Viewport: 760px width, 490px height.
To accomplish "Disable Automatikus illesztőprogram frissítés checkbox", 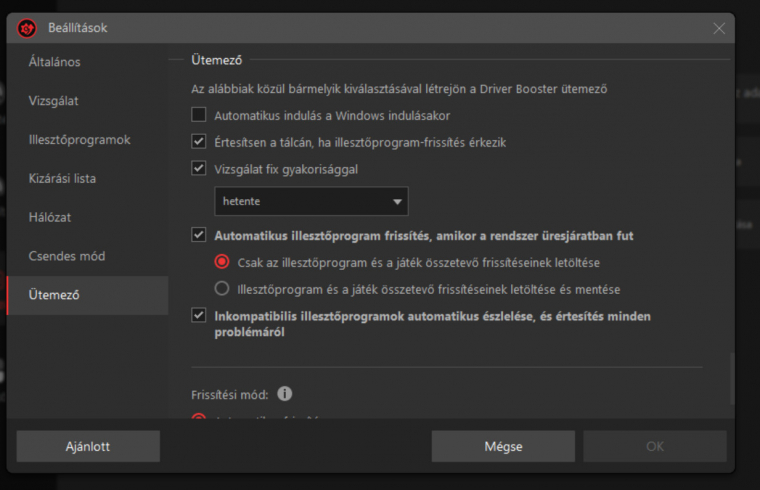I will tap(199, 235).
